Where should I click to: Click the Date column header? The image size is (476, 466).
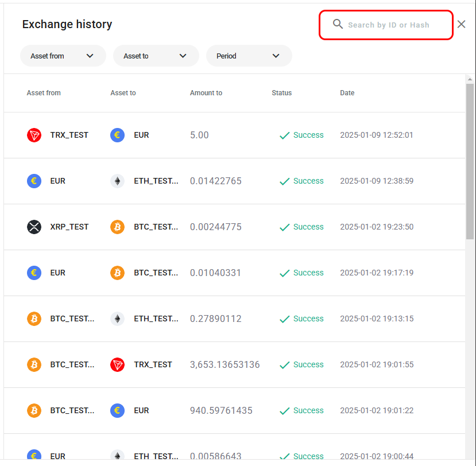click(347, 93)
